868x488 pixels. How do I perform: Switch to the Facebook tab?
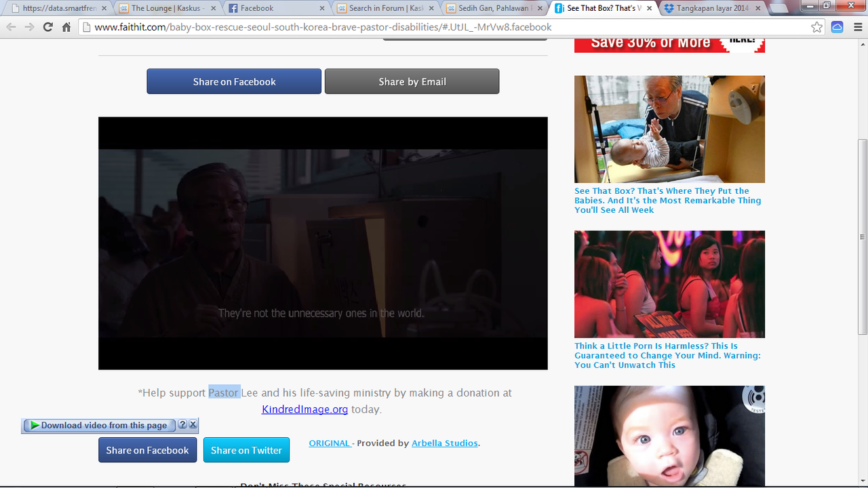(275, 8)
